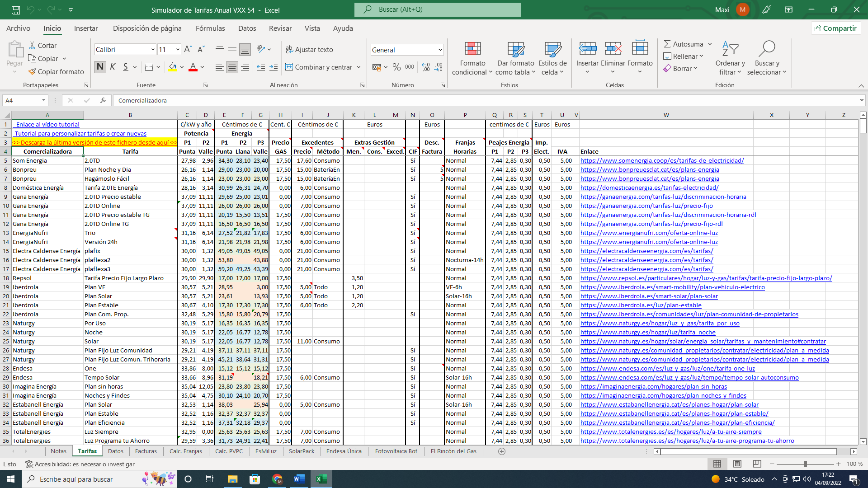Toggle Italic formatting button

coord(113,67)
